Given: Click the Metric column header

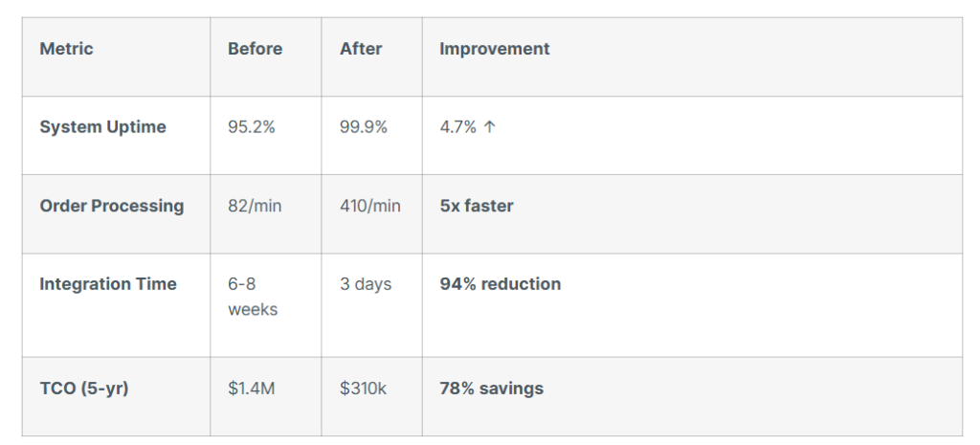Looking at the screenshot, I should coord(66,49).
